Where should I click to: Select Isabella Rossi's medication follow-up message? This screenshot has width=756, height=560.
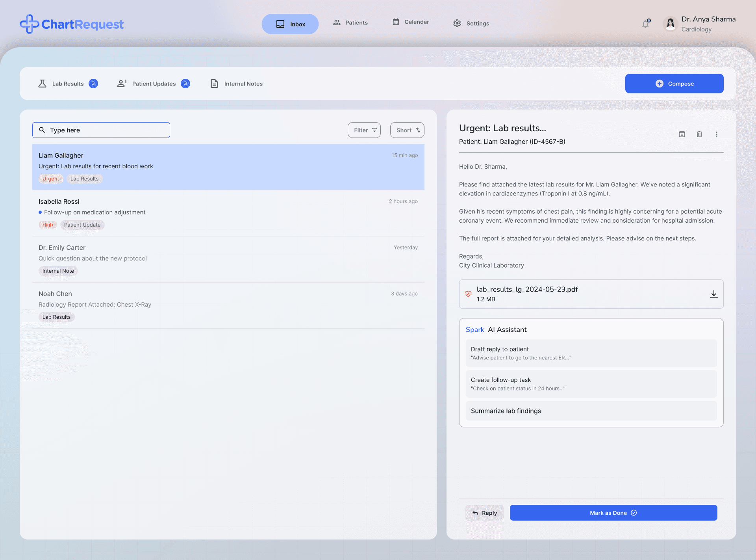228,213
